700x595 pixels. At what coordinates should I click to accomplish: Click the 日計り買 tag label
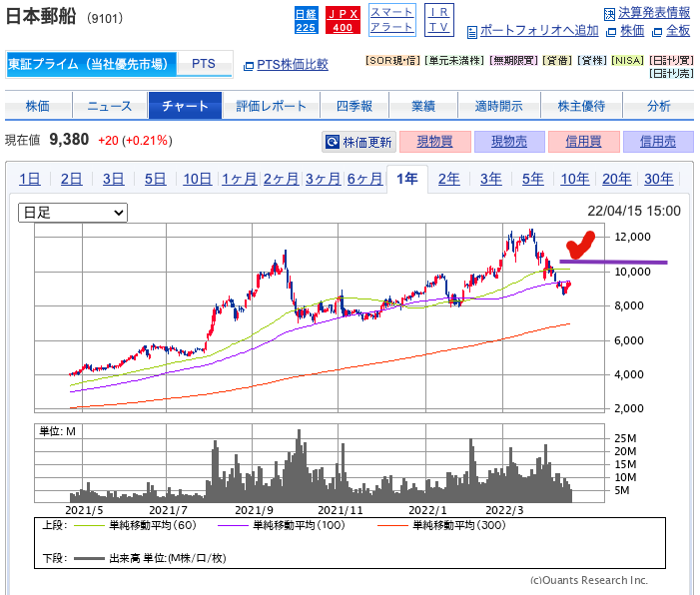pos(671,60)
